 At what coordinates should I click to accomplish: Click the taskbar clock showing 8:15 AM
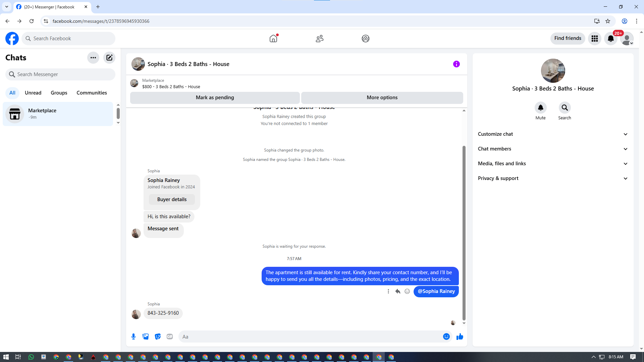pyautogui.click(x=616, y=357)
